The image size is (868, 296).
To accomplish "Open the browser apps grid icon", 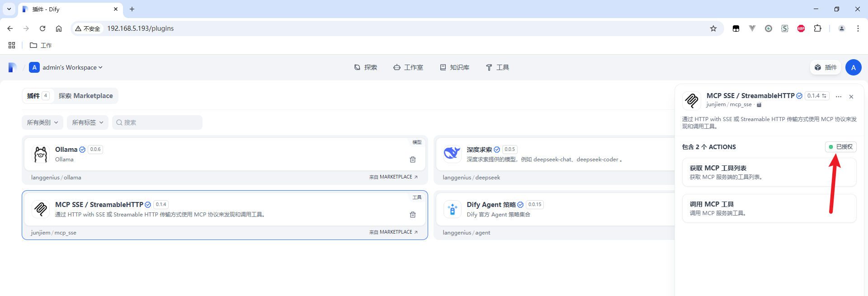I will click(12, 45).
